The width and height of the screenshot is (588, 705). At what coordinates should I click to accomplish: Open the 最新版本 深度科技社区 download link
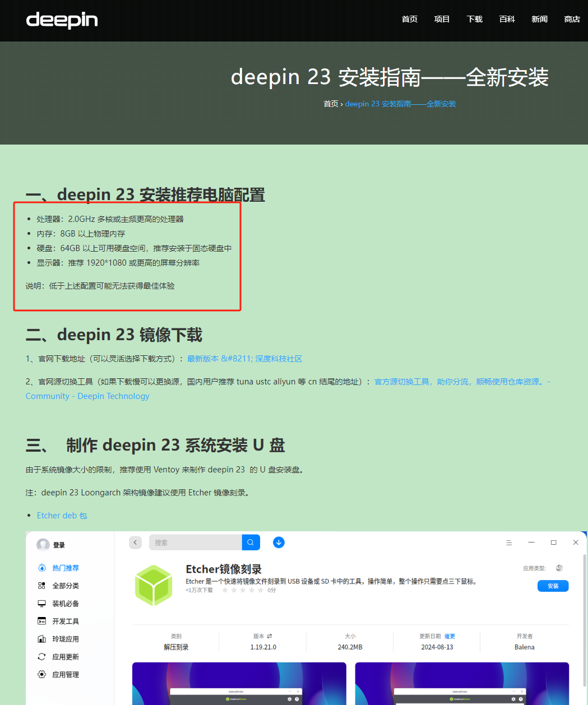244,359
